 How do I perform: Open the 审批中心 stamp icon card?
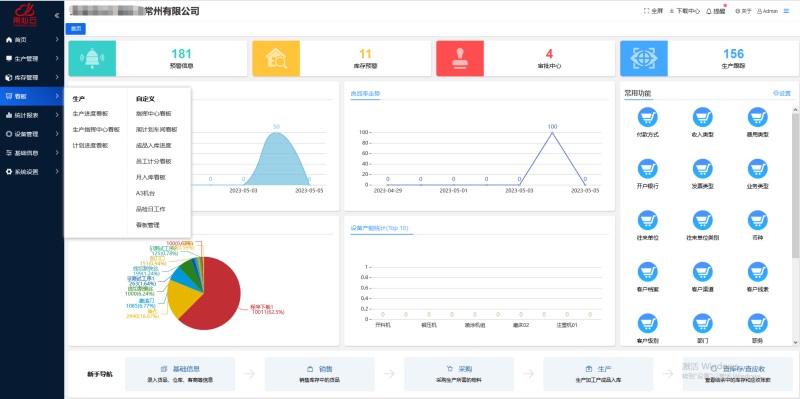(x=460, y=59)
